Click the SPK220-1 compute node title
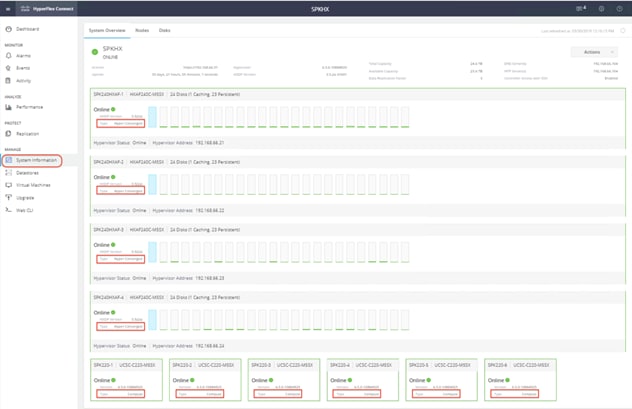 point(103,365)
